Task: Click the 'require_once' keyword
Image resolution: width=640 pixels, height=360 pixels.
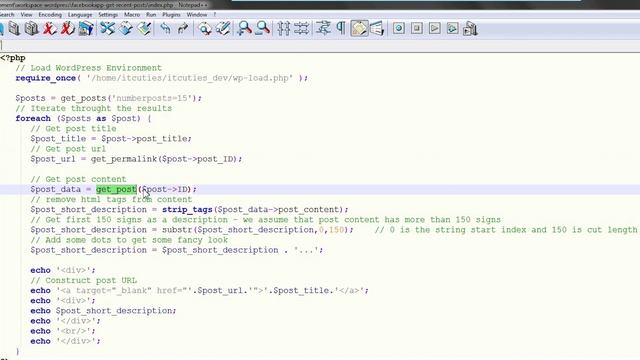Action: [46, 78]
